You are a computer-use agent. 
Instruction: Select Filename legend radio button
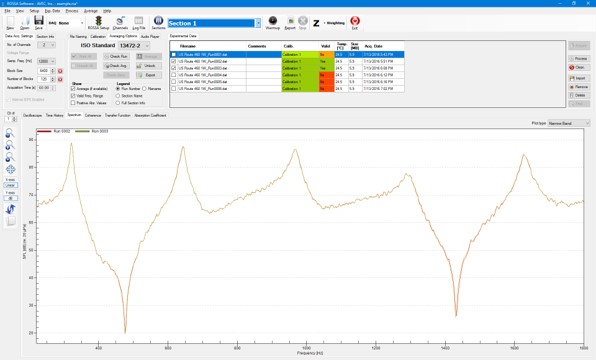tap(144, 89)
